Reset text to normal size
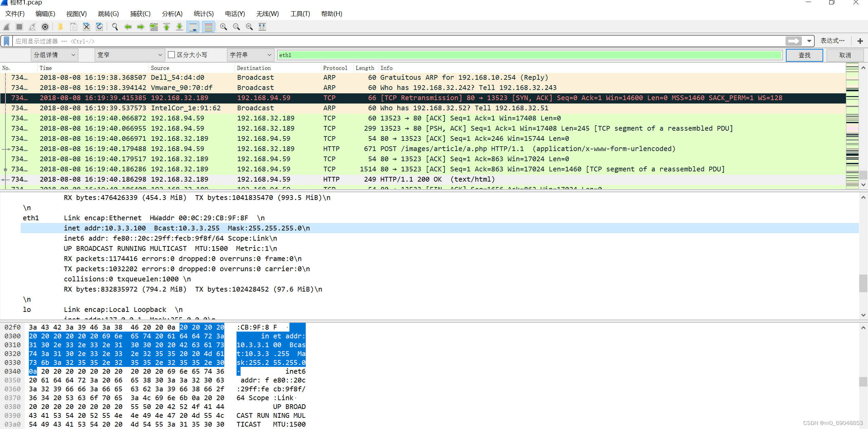 (249, 27)
